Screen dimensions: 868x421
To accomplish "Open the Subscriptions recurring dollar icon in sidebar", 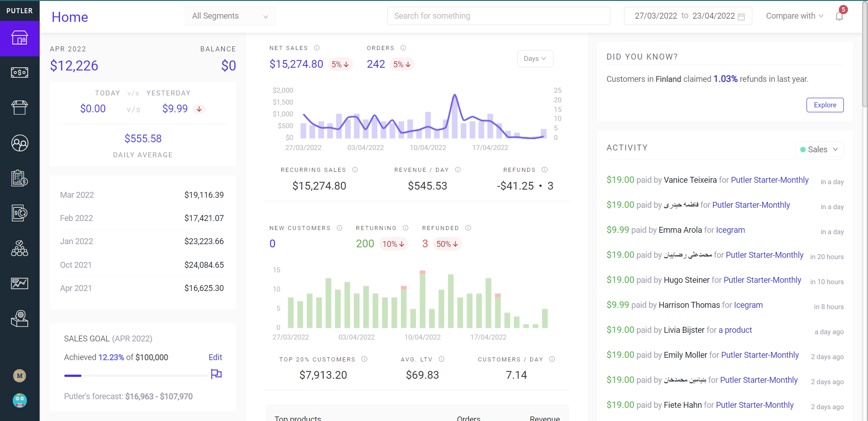I will (x=20, y=213).
